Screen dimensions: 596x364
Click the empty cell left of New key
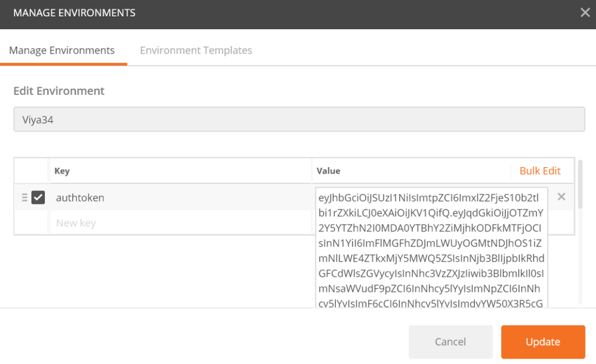pos(32,223)
